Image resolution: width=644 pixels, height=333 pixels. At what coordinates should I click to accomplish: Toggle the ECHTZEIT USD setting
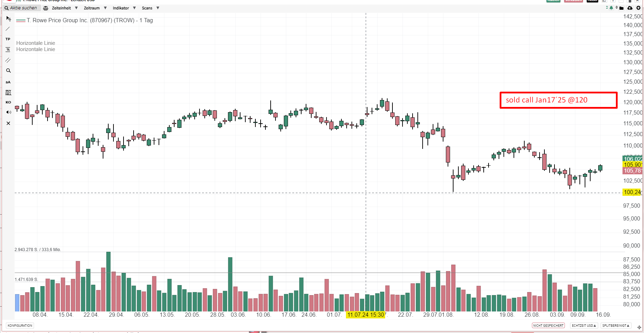[x=583, y=326]
